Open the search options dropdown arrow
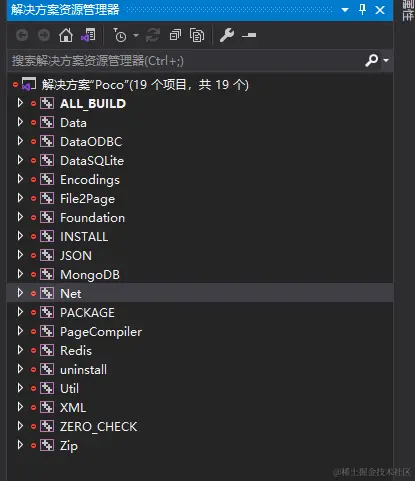The width and height of the screenshot is (415, 481). (x=386, y=60)
